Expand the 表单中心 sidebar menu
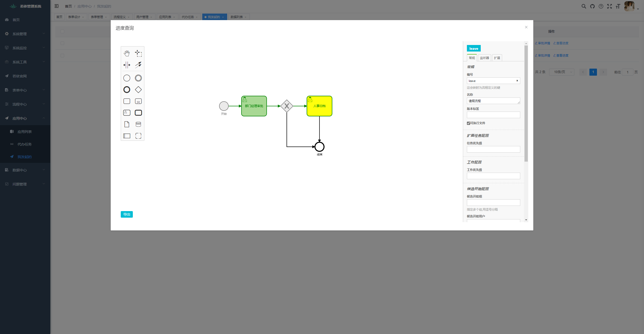 (x=25, y=90)
